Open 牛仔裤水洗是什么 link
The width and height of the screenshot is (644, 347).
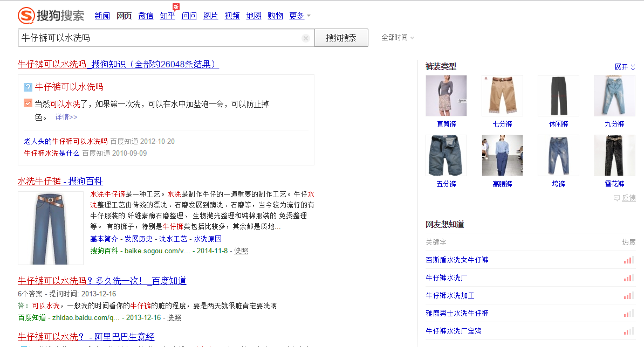[x=52, y=154]
